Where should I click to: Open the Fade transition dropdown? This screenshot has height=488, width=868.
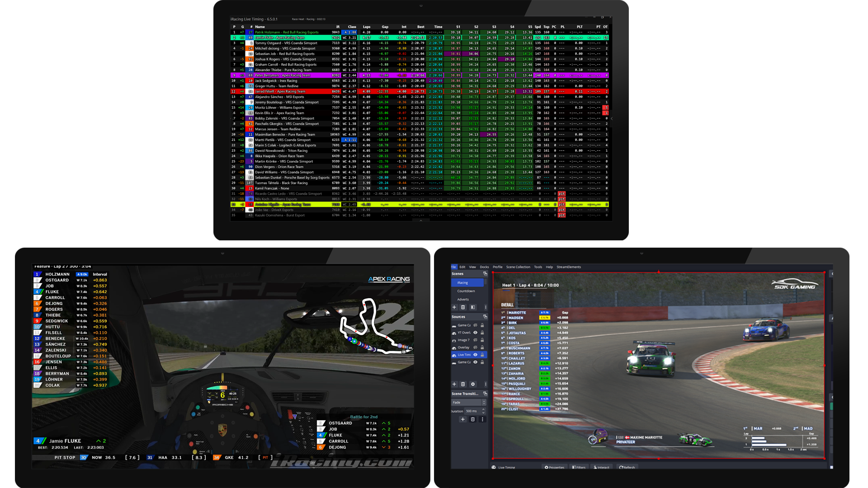[469, 402]
